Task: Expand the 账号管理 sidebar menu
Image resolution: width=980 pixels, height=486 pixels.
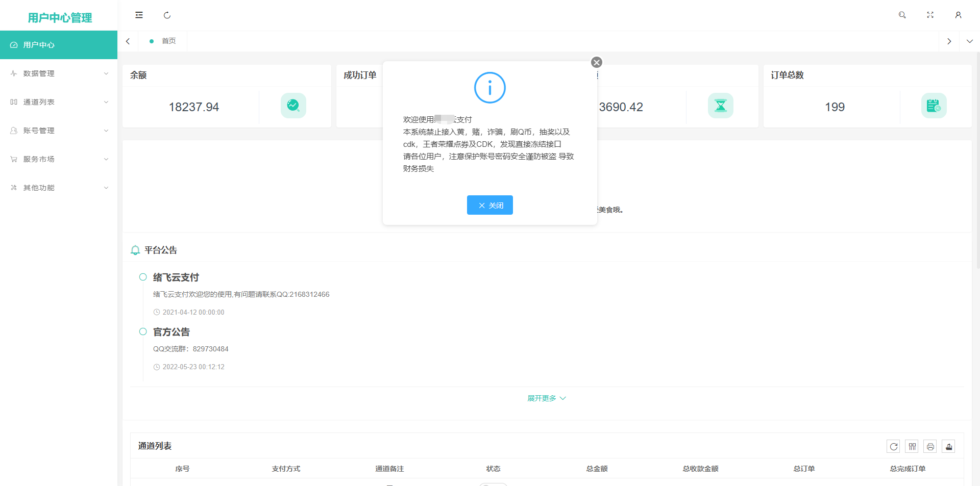Action: tap(59, 131)
